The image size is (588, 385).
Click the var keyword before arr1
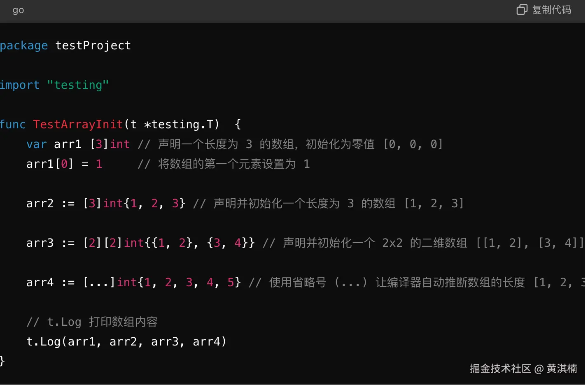(36, 144)
